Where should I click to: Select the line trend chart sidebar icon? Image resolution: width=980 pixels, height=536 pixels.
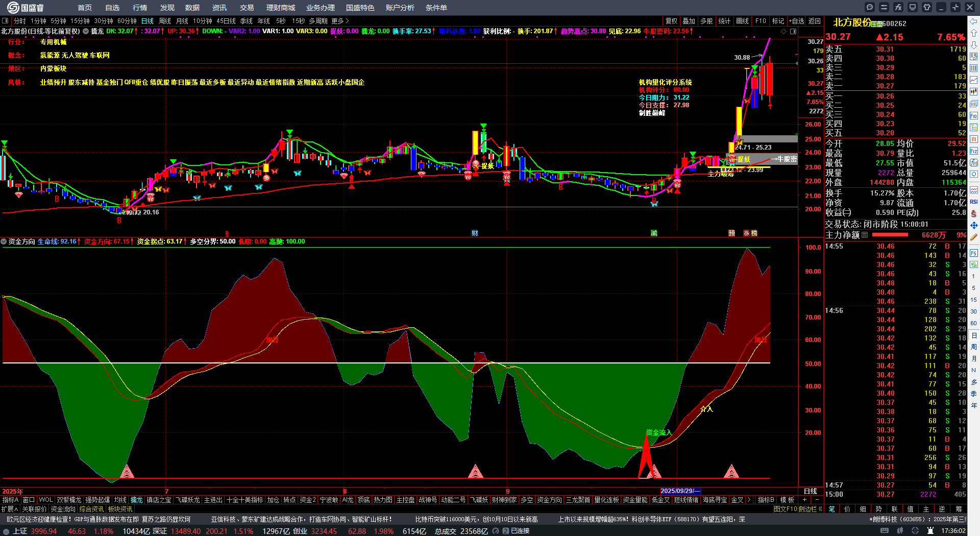pyautogui.click(x=974, y=80)
